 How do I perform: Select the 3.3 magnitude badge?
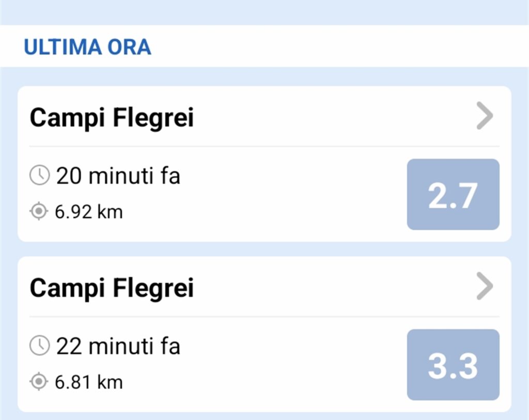[453, 365]
